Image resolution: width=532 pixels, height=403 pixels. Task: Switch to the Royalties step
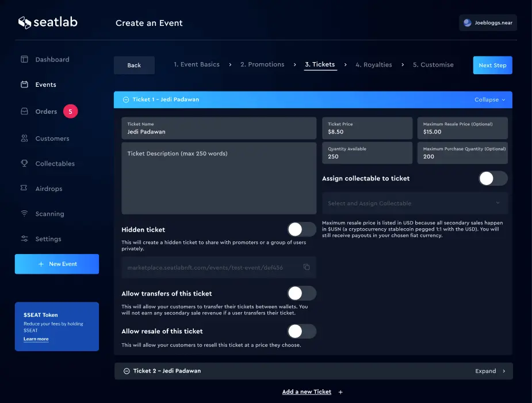[374, 64]
